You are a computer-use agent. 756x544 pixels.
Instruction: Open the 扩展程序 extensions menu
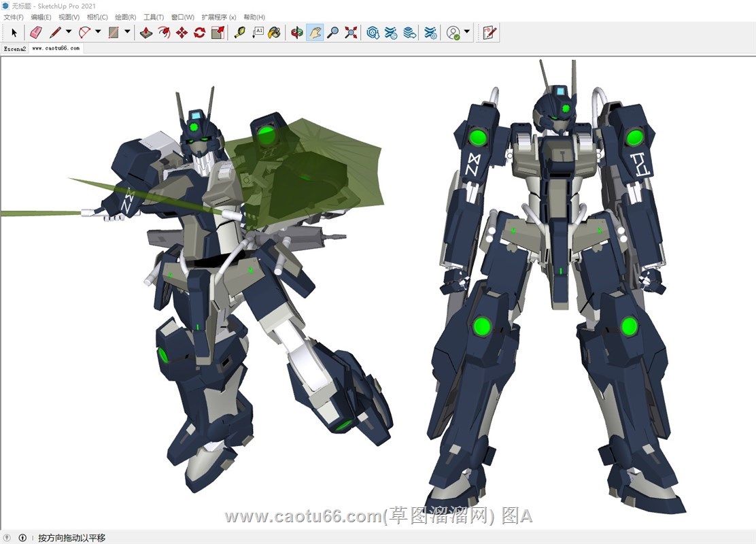[219, 17]
